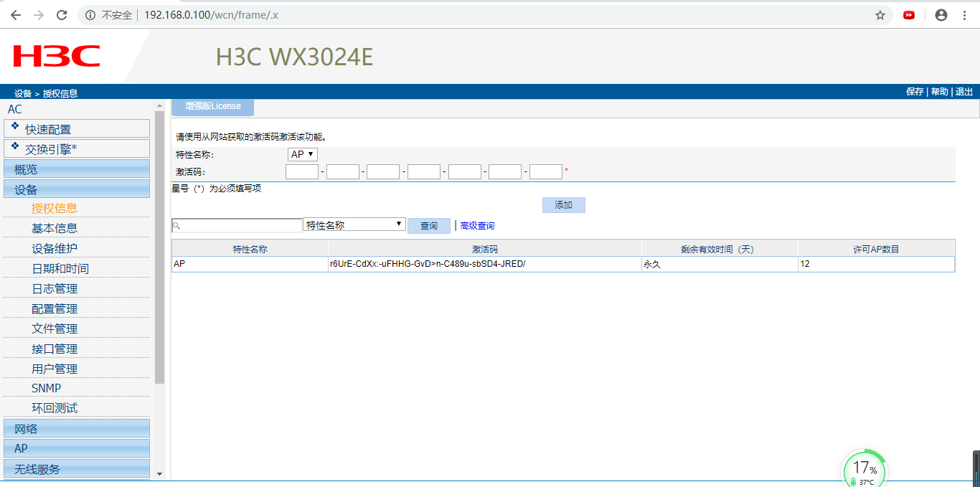Expand the 快速配置 menu
The height and width of the screenshot is (487, 980).
(77, 129)
